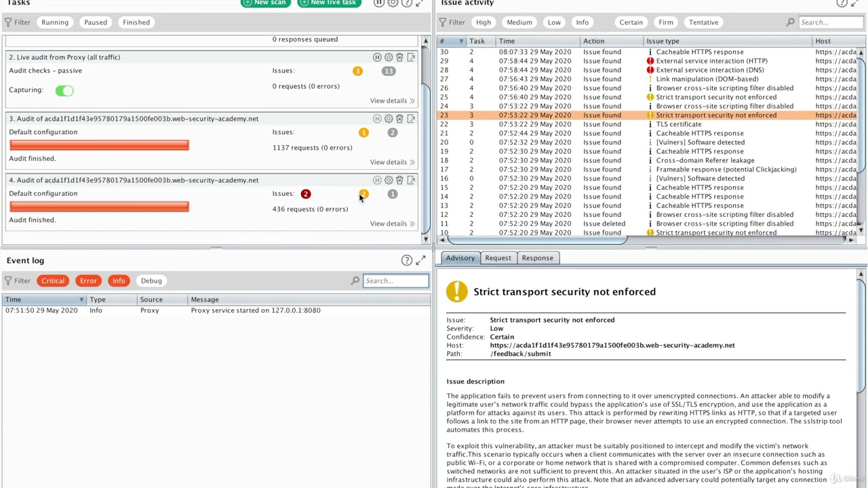Delete task 4 audit using trash icon
This screenshot has width=868, height=488.
pos(399,180)
